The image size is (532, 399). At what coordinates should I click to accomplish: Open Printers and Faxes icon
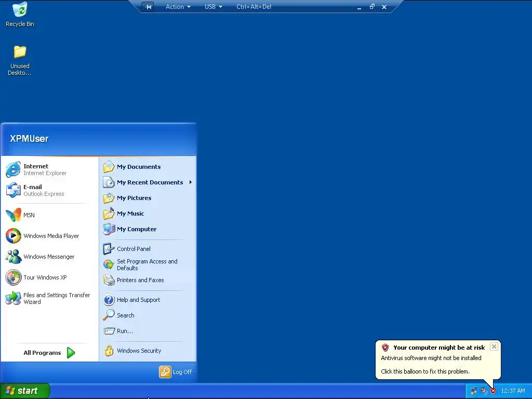pos(109,280)
